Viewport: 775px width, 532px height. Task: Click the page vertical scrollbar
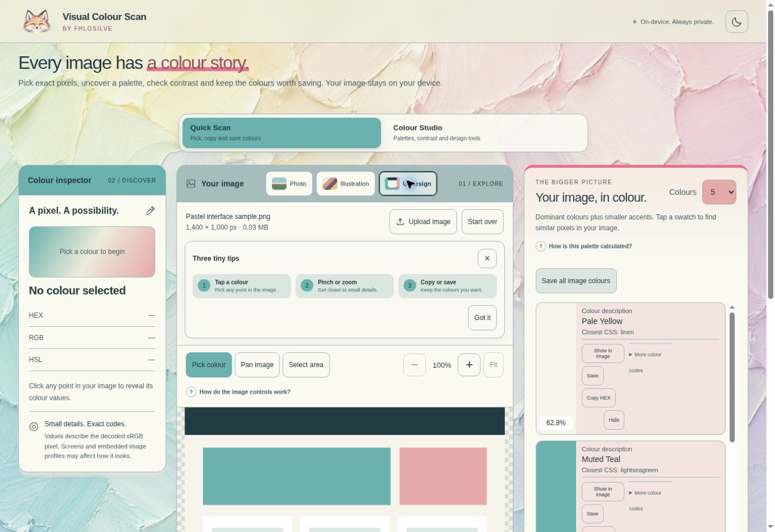tap(770, 155)
